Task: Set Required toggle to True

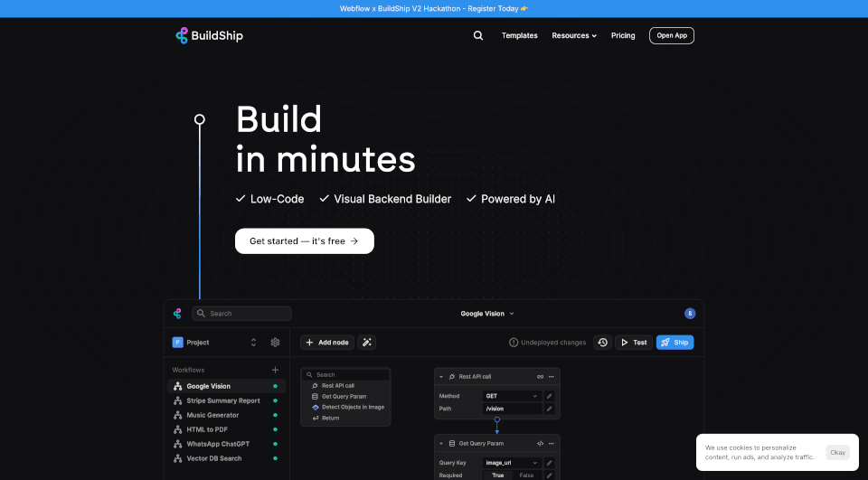Action: [498, 475]
